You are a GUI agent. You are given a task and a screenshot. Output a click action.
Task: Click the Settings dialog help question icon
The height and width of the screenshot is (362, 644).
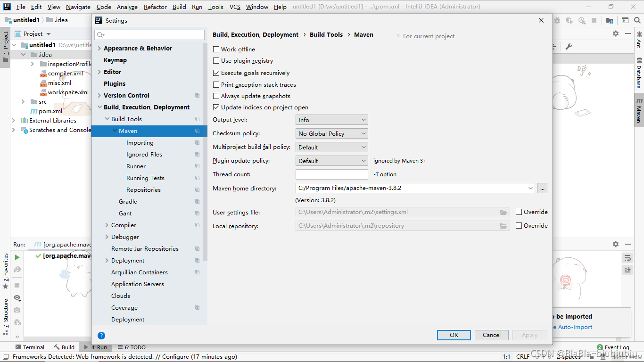point(101,336)
